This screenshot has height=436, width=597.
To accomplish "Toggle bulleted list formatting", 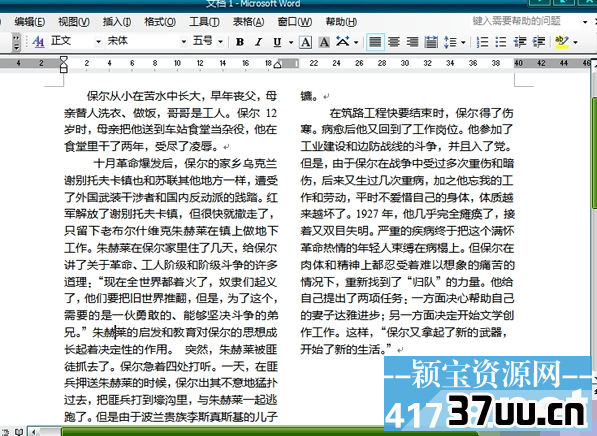I will [x=501, y=42].
